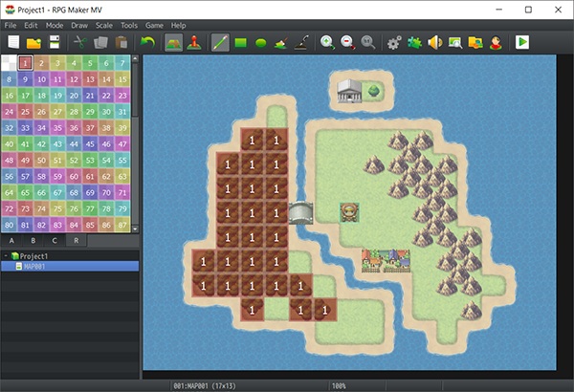Collapse the Project1 tree node
The height and width of the screenshot is (392, 574).
click(x=6, y=255)
